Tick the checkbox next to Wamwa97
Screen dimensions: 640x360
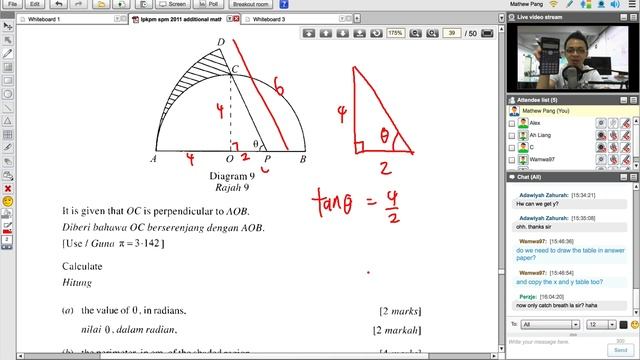tap(512, 160)
